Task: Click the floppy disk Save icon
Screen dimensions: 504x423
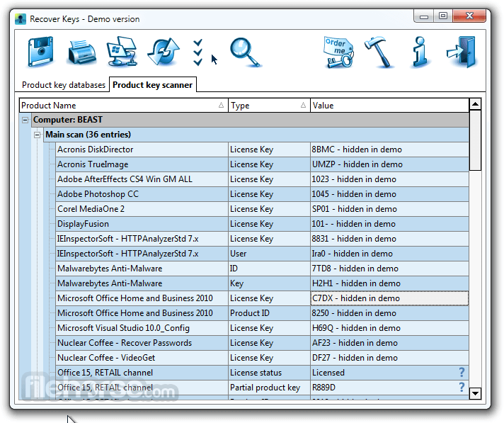Action: (40, 52)
